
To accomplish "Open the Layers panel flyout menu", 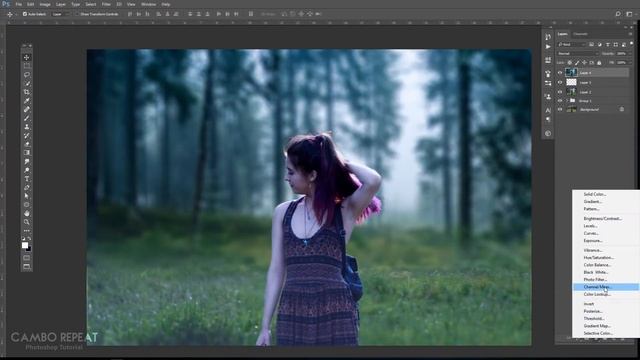I will tap(631, 34).
